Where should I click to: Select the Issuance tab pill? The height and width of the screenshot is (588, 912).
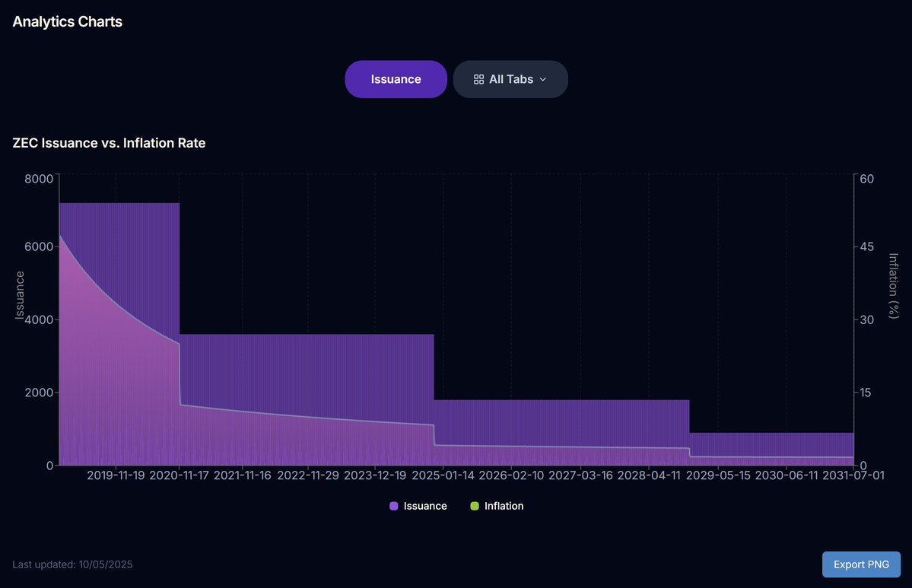coord(396,79)
